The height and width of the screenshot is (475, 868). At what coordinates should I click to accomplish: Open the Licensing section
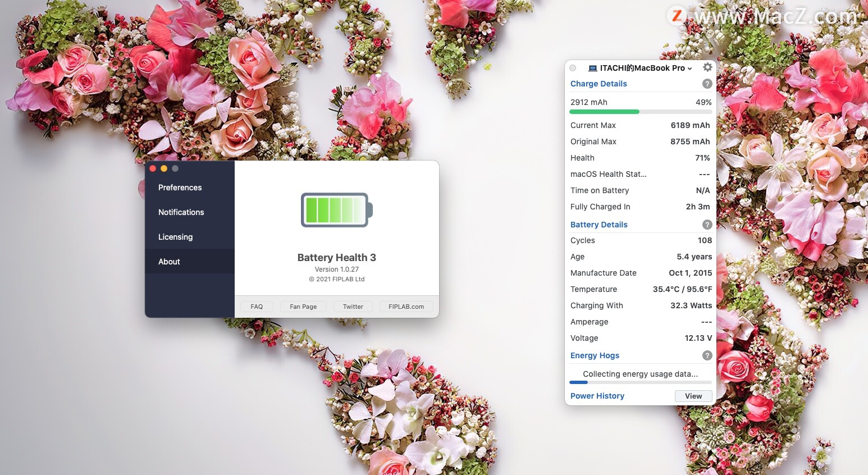coord(190,237)
